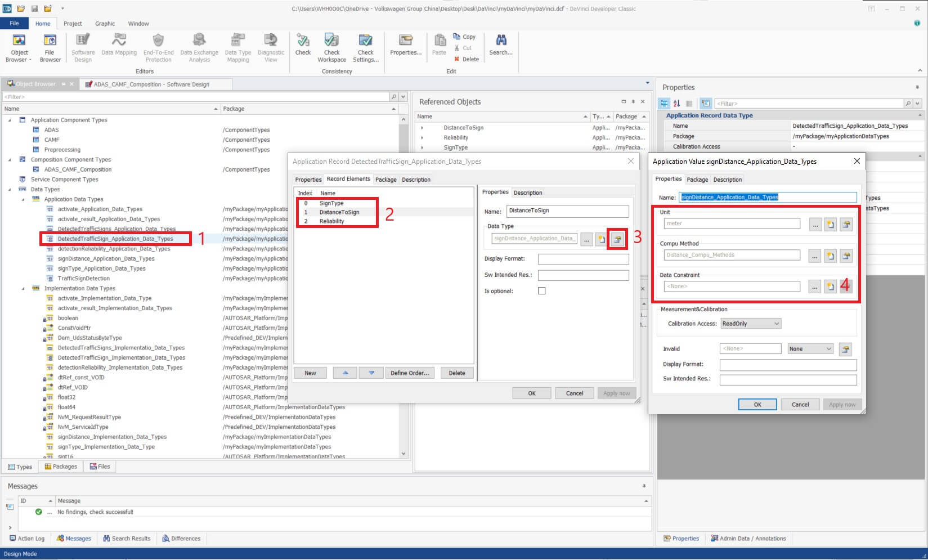This screenshot has width=928, height=560.
Task: Open properties of the Compu Method
Action: [846, 256]
